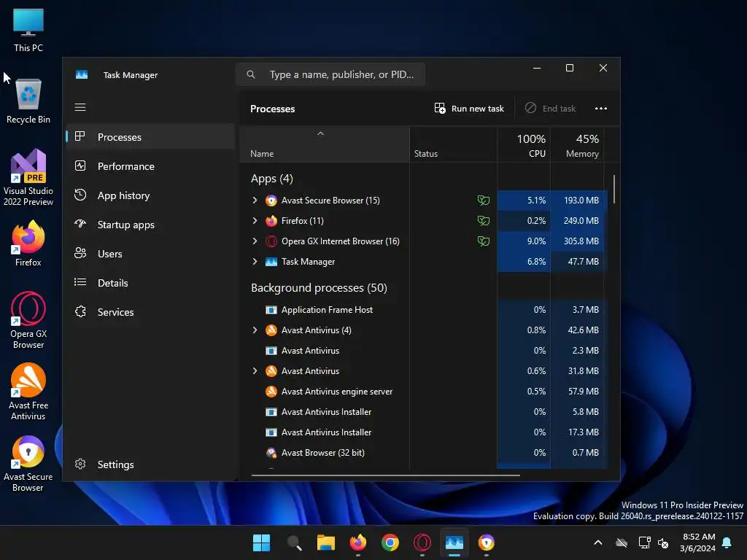This screenshot has height=560, width=747.
Task: Click the network display tray icon
Action: 644,542
